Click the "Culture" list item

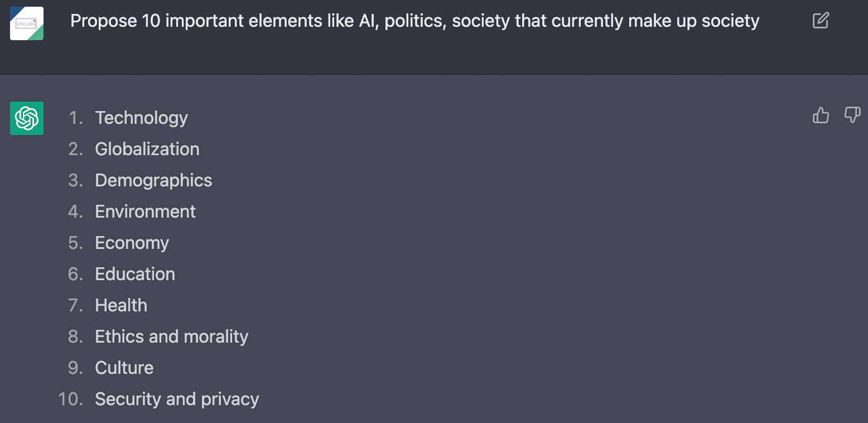(124, 368)
